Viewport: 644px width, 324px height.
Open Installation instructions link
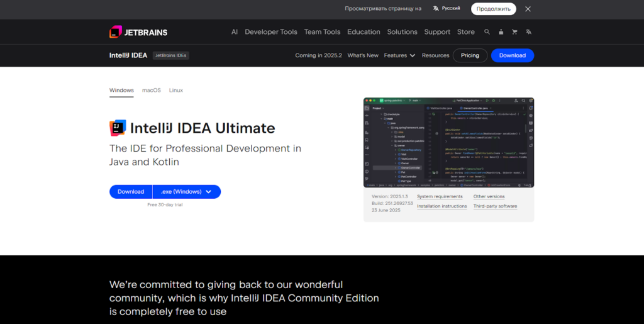[442, 206]
